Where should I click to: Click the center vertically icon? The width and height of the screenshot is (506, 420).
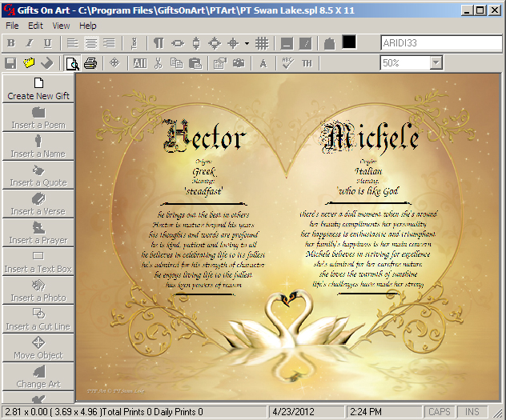[196, 43]
